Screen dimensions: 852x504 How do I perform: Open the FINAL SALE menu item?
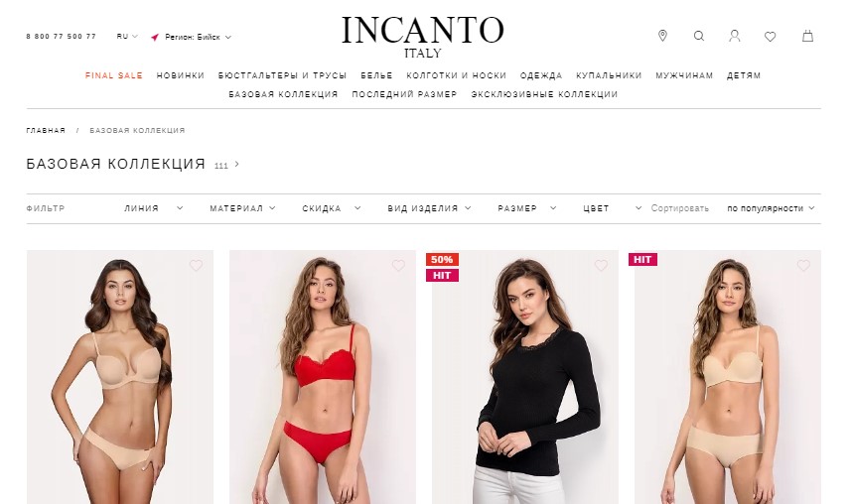coord(113,75)
